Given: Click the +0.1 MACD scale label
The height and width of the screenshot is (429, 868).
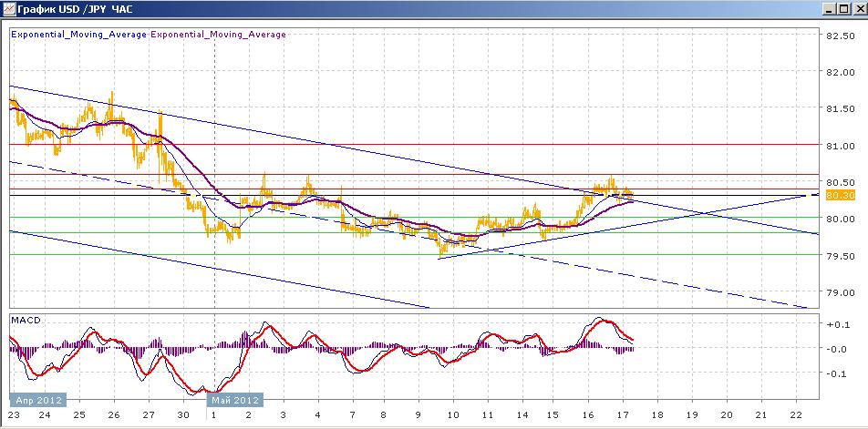Looking at the screenshot, I should coord(836,324).
